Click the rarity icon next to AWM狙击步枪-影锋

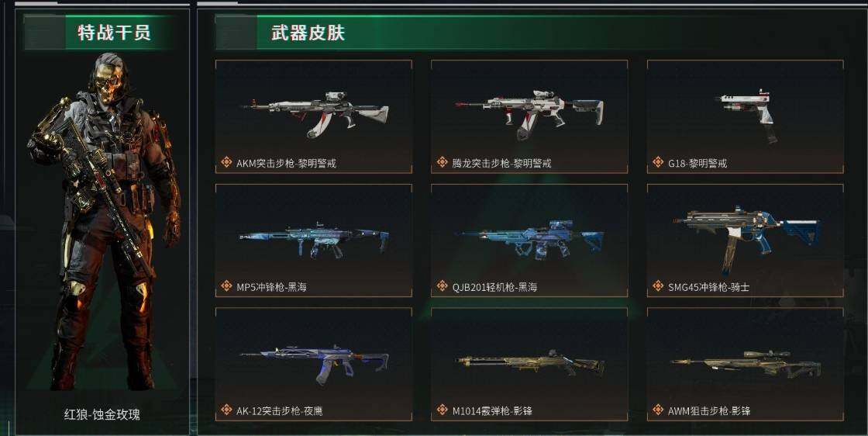click(658, 410)
